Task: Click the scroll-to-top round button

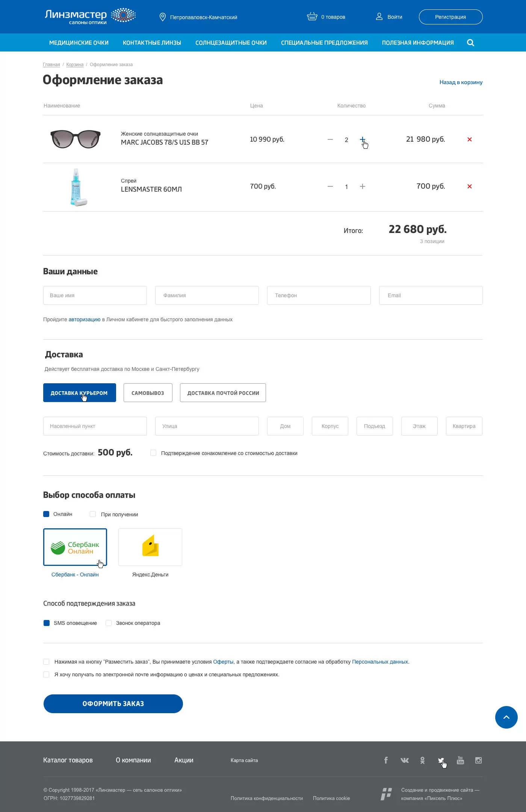Action: tap(506, 717)
